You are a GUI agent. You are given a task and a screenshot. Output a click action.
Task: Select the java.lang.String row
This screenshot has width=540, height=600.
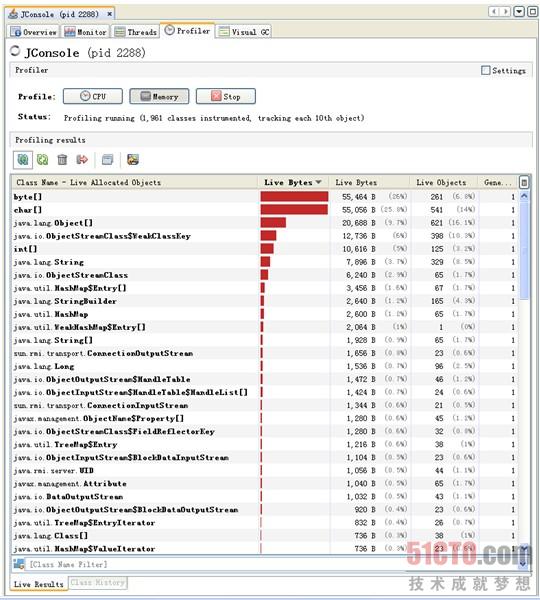pyautogui.click(x=265, y=262)
